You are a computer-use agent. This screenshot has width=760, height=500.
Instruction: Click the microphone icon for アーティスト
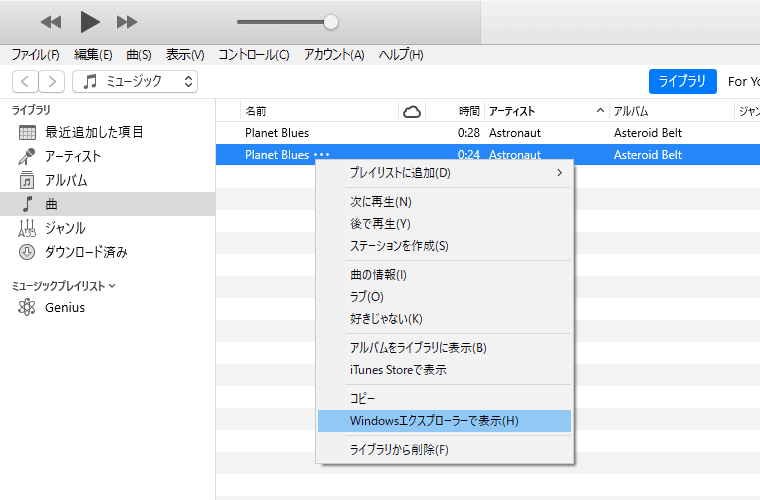[27, 156]
